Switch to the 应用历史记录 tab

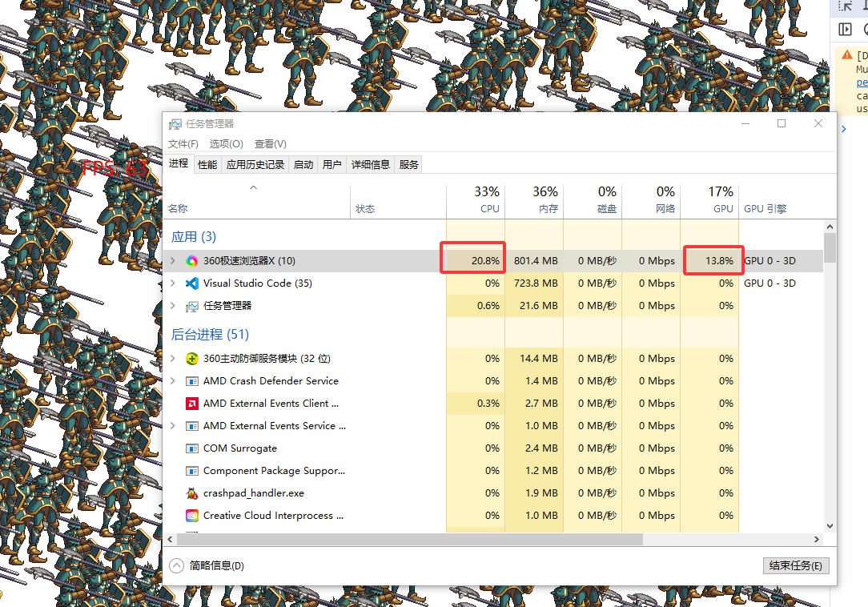tap(255, 164)
